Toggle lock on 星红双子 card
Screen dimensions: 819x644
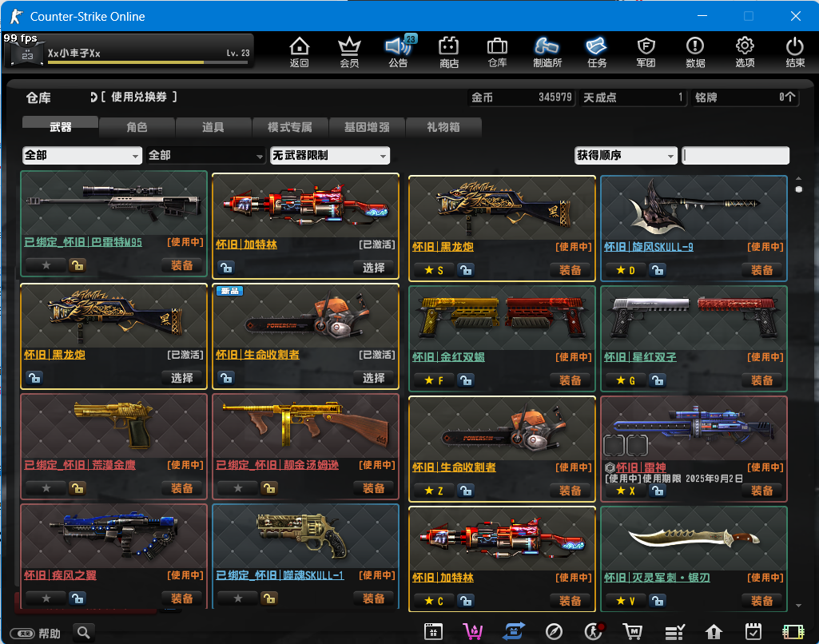(658, 380)
